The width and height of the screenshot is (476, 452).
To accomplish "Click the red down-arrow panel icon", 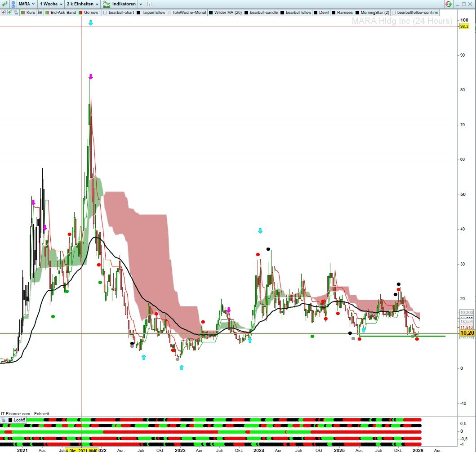I will coord(4,13).
